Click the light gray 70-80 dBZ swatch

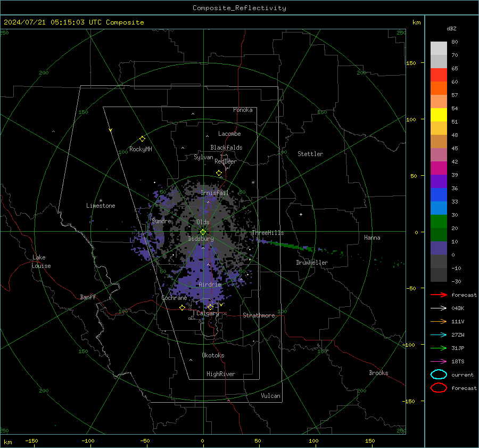point(439,48)
